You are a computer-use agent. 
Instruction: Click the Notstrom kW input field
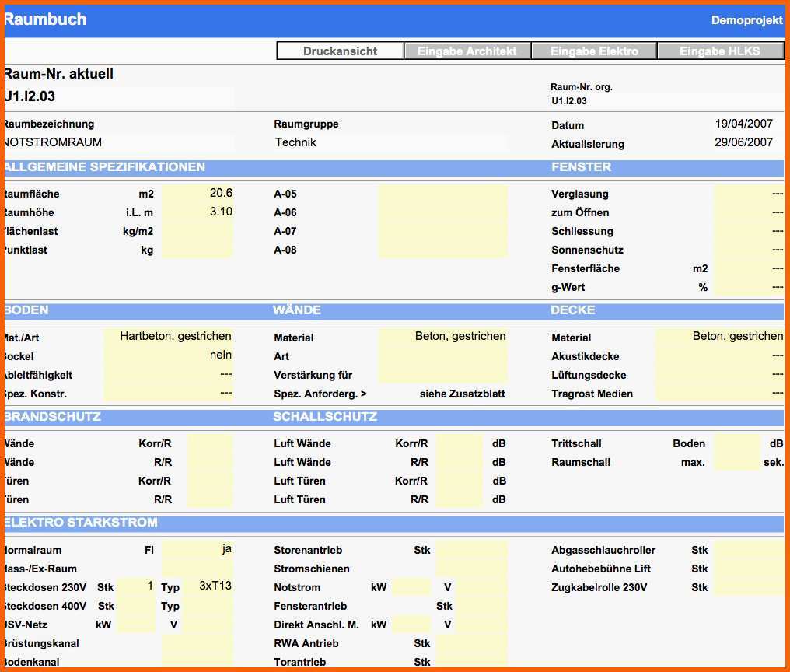(411, 587)
